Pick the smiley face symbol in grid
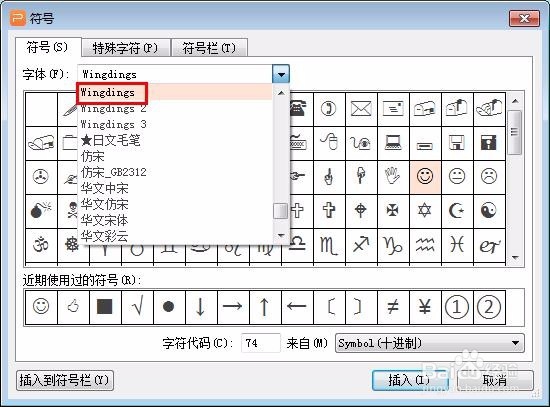 tap(425, 176)
